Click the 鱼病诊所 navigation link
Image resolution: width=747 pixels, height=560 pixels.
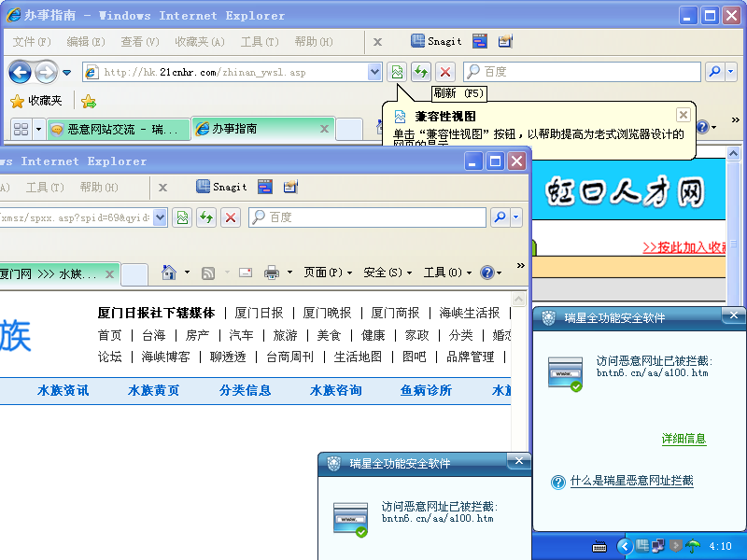pyautogui.click(x=427, y=390)
